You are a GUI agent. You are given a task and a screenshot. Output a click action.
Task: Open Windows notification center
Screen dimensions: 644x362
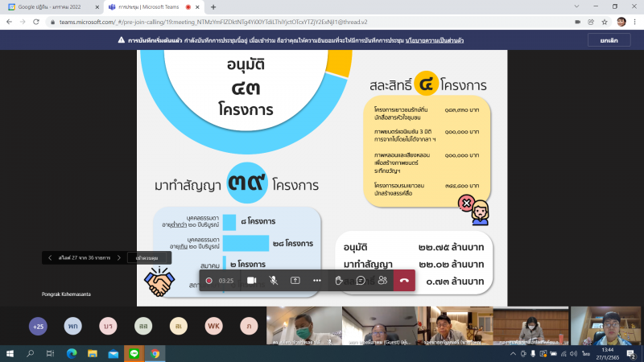point(632,354)
